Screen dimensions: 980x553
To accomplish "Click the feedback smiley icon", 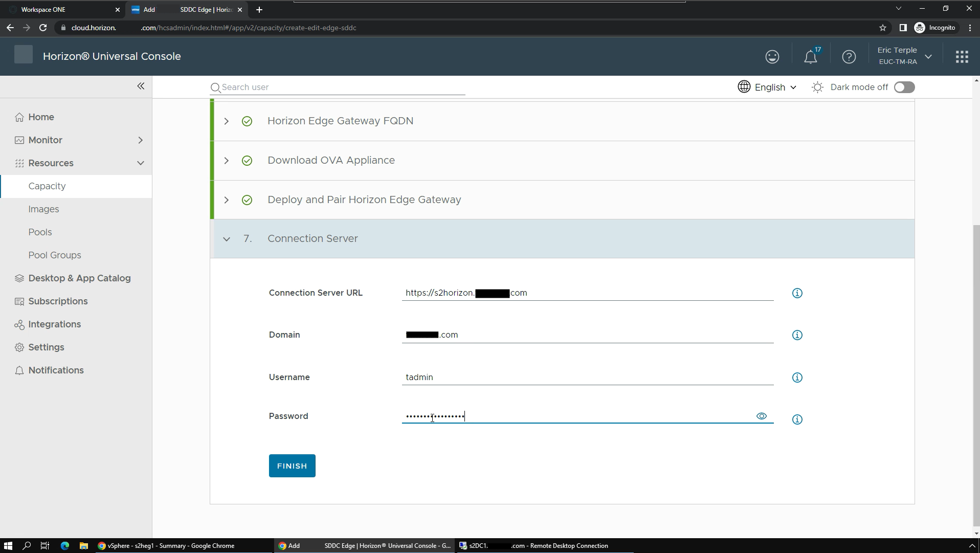I will 772,56.
